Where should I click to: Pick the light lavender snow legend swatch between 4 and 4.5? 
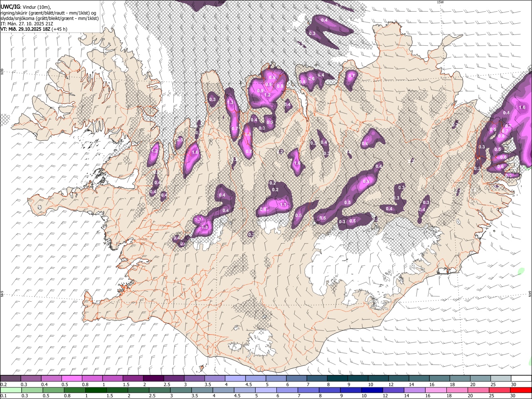tap(235, 379)
